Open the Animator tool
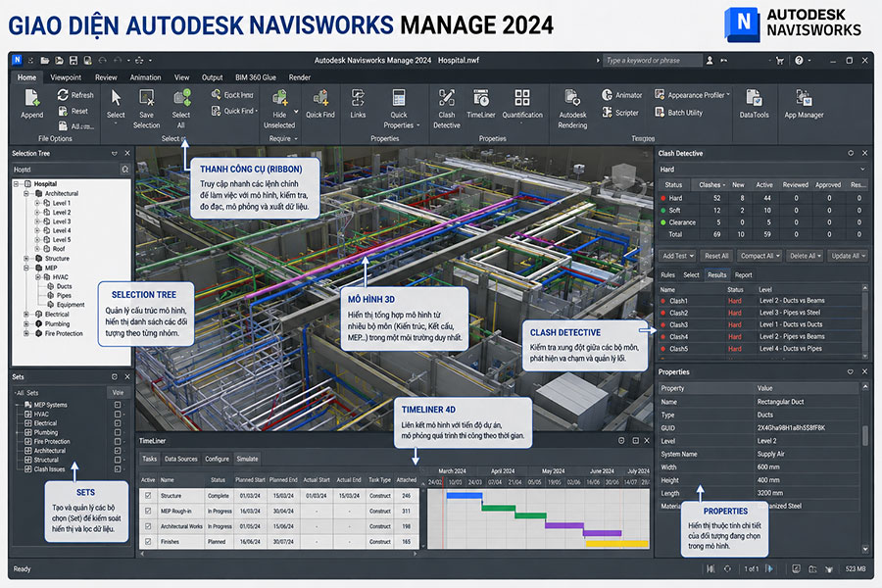882x588 pixels. coord(621,95)
